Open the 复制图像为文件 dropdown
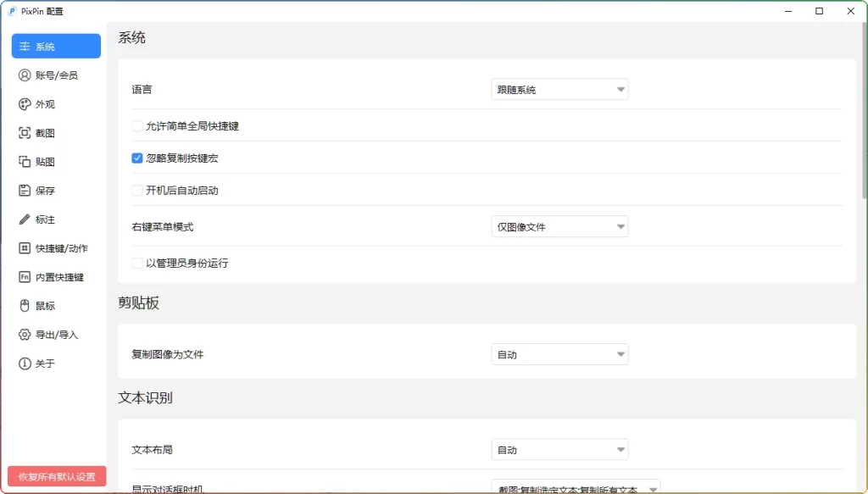The width and height of the screenshot is (868, 494). [x=559, y=354]
